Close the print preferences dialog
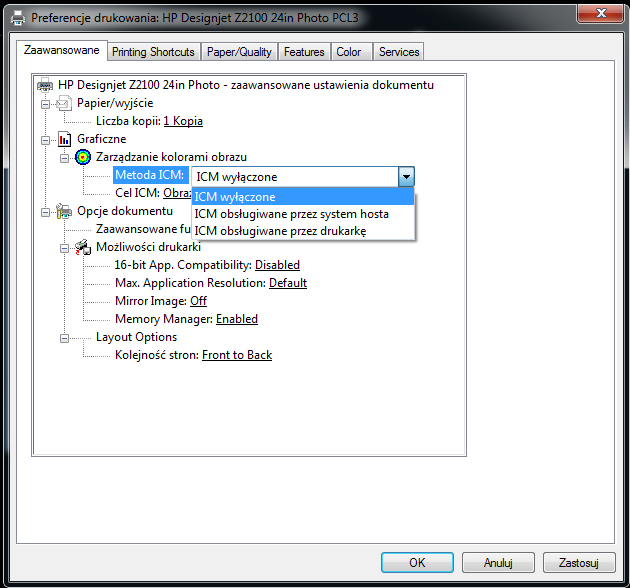630x588 pixels. coord(601,13)
